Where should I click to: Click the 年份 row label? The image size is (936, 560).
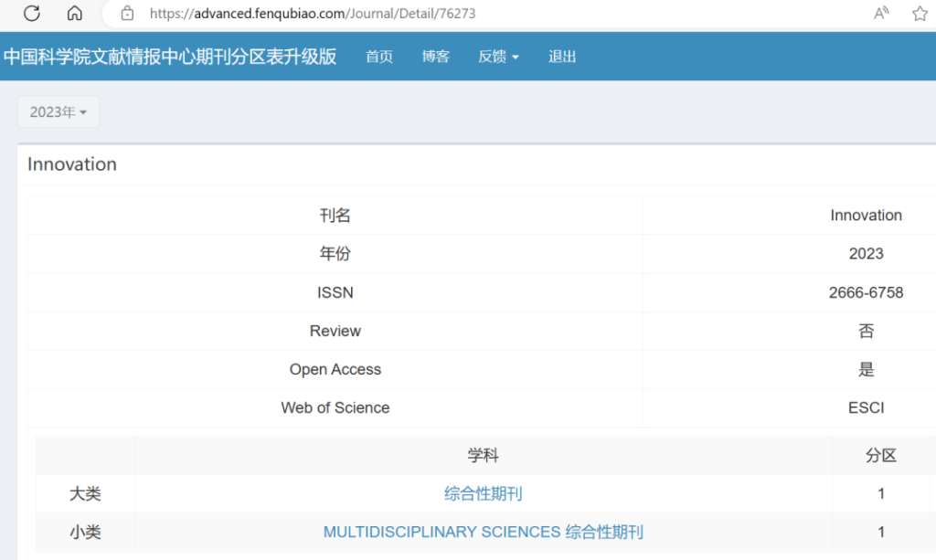coord(335,254)
